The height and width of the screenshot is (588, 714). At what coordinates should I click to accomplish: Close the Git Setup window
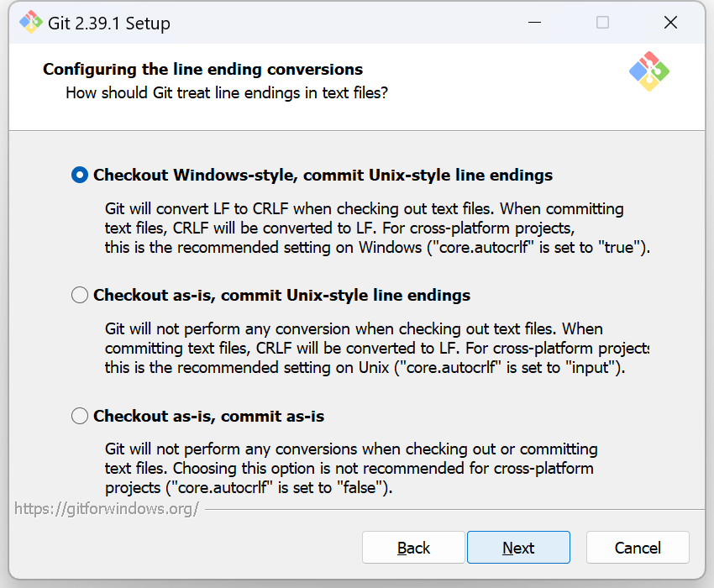(670, 23)
